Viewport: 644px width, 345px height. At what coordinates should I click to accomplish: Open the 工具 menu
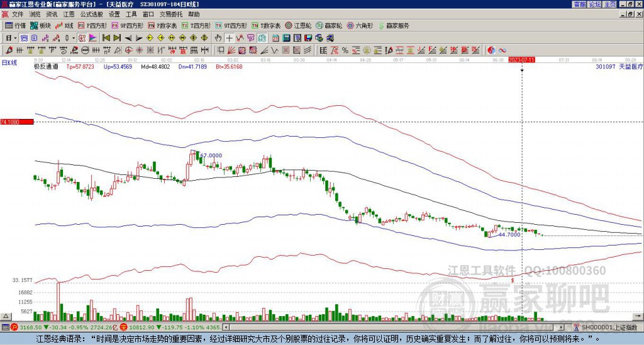click(x=131, y=14)
